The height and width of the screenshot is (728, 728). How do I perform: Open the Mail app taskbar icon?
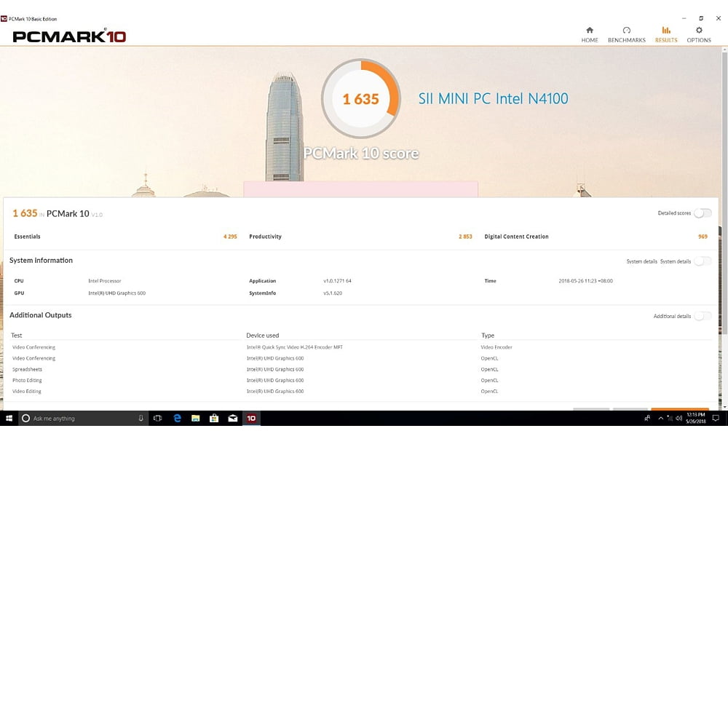tap(233, 419)
